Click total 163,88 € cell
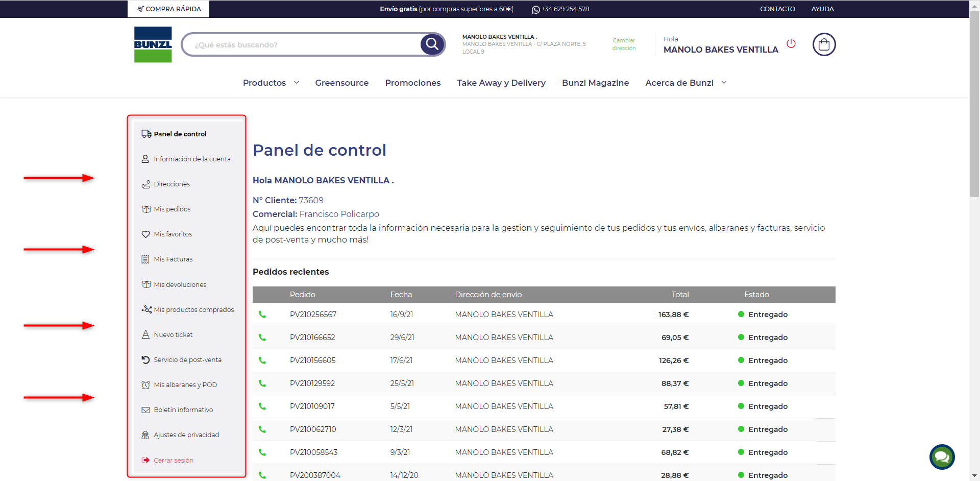Viewport: 980px width, 481px height. (x=673, y=315)
